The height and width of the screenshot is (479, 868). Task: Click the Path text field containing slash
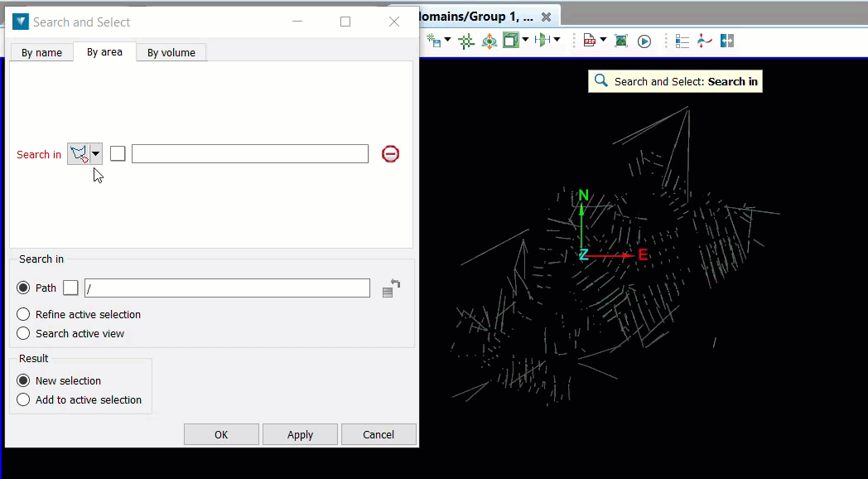point(227,288)
